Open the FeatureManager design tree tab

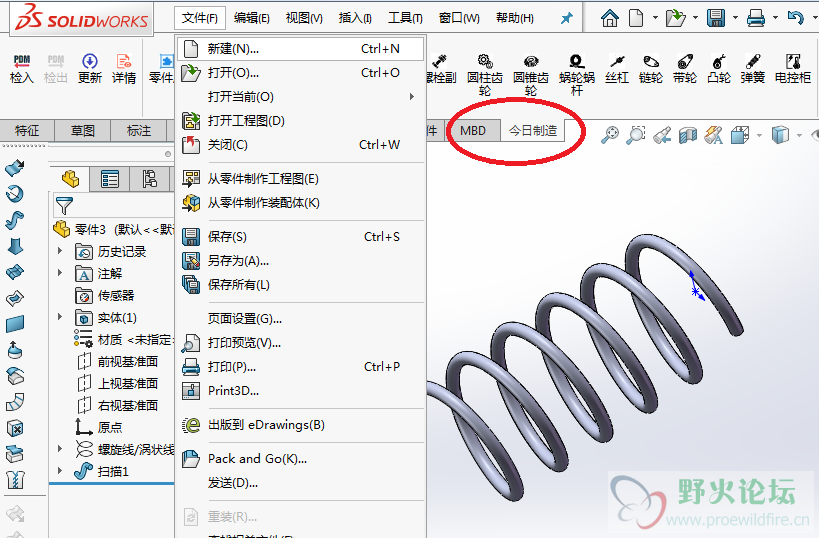click(x=71, y=179)
